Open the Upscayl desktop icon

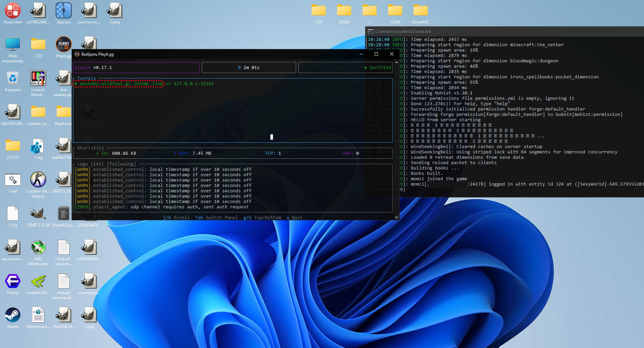63,11
